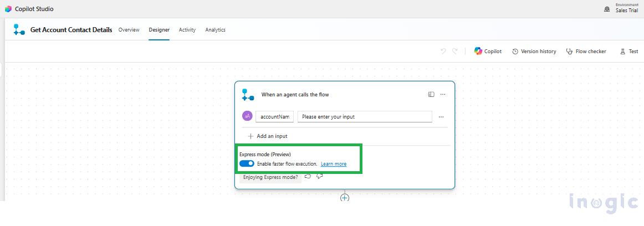Toggle Express mode switch
Viewport: 644px width, 226px height.
247,163
